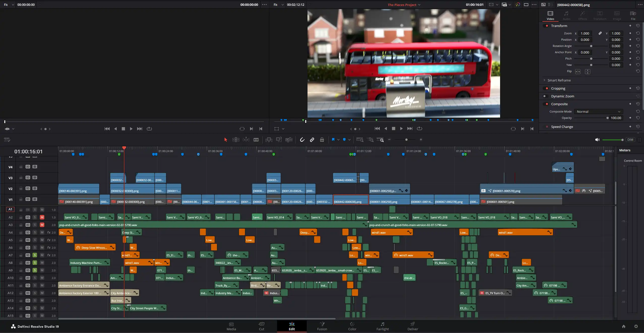Switch to the Fusion page
Image resolution: width=644 pixels, height=333 pixels.
(x=322, y=326)
